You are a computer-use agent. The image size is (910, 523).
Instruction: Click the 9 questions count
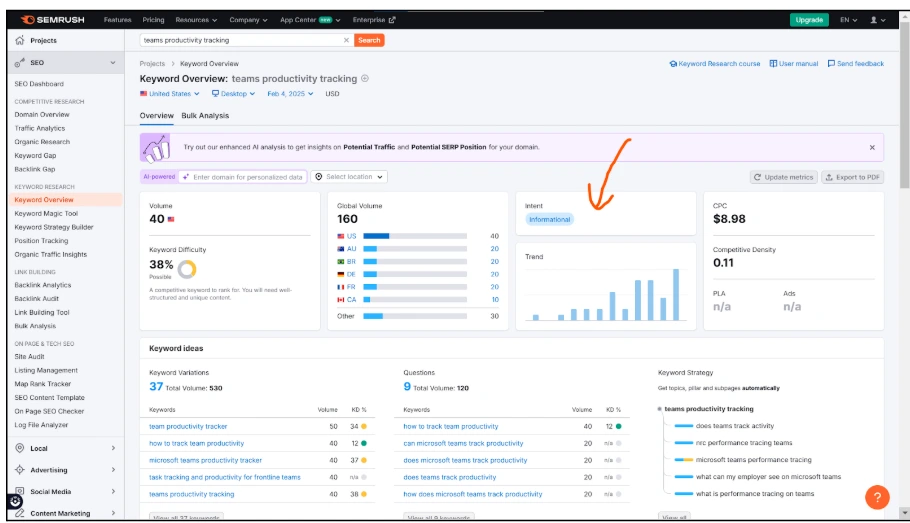coord(407,387)
